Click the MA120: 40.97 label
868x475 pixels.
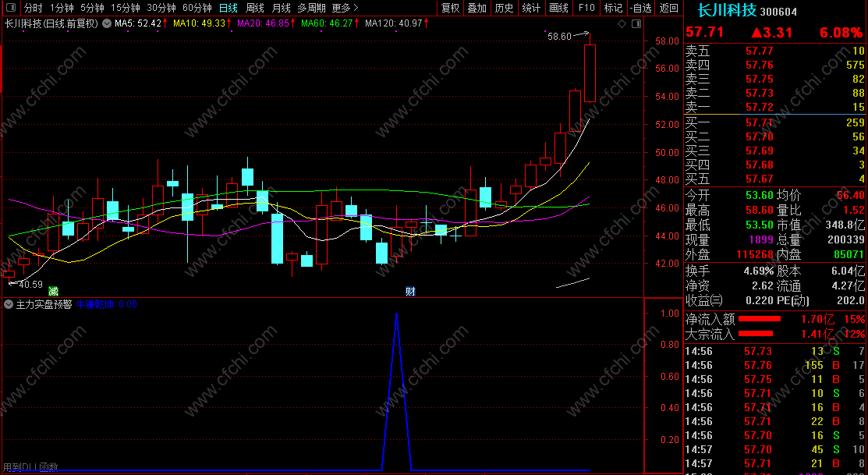(x=394, y=24)
